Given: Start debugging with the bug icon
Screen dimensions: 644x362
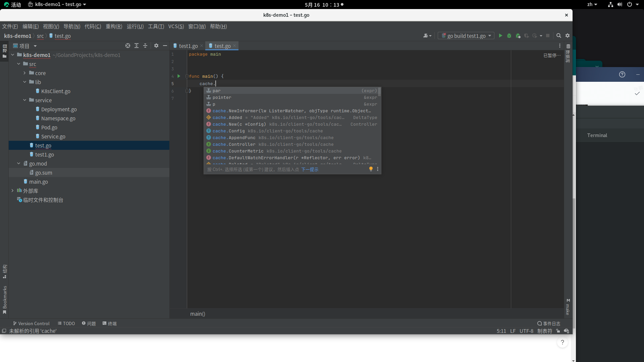Looking at the screenshot, I should pos(509,36).
